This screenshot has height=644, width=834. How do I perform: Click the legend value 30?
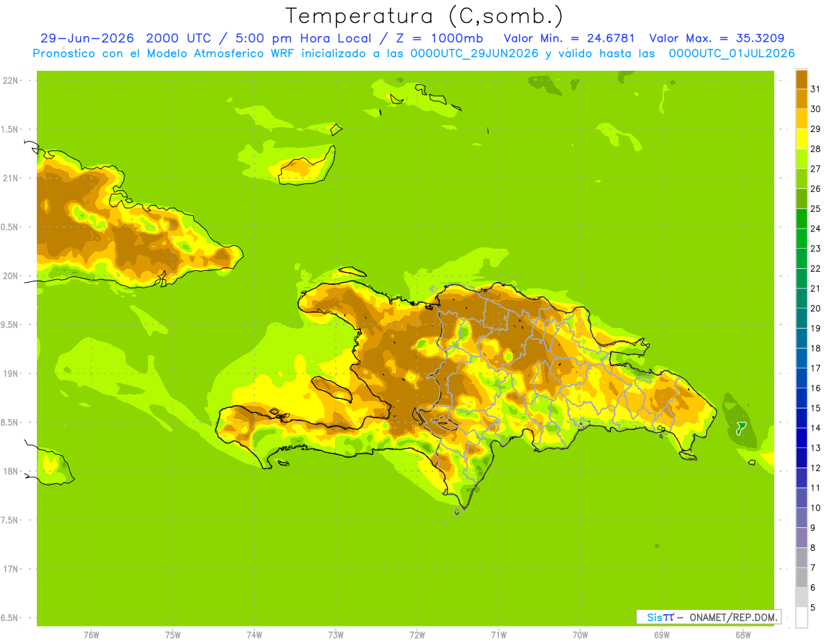coord(815,109)
